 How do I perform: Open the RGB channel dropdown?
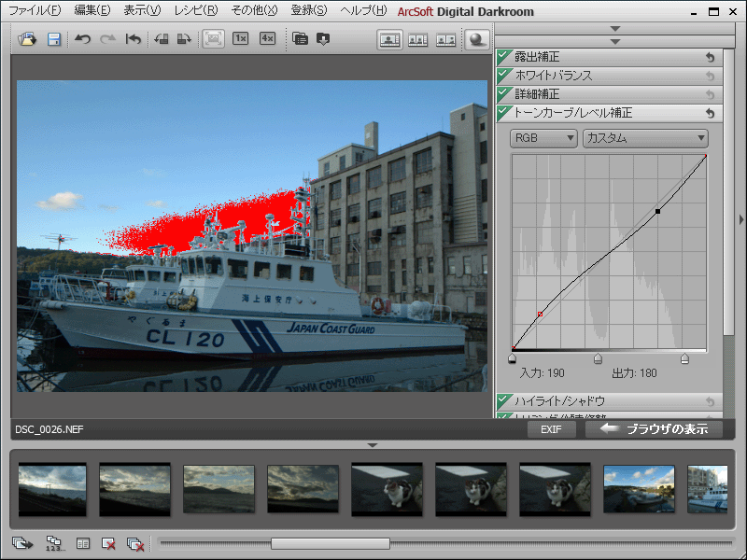point(544,138)
